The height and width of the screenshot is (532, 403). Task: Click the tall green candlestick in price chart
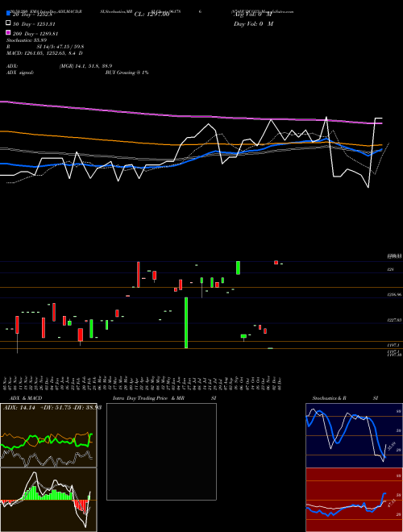(186, 322)
